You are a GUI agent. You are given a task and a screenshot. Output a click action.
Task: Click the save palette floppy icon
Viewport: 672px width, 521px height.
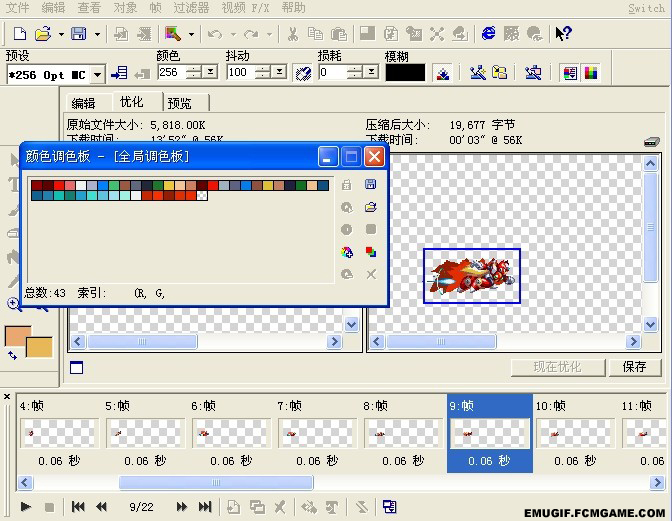tap(370, 184)
